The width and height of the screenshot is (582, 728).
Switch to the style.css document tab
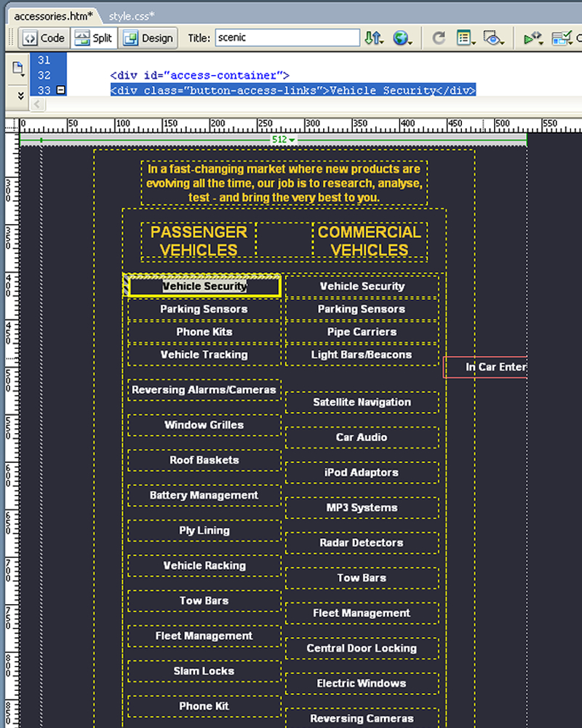point(132,16)
